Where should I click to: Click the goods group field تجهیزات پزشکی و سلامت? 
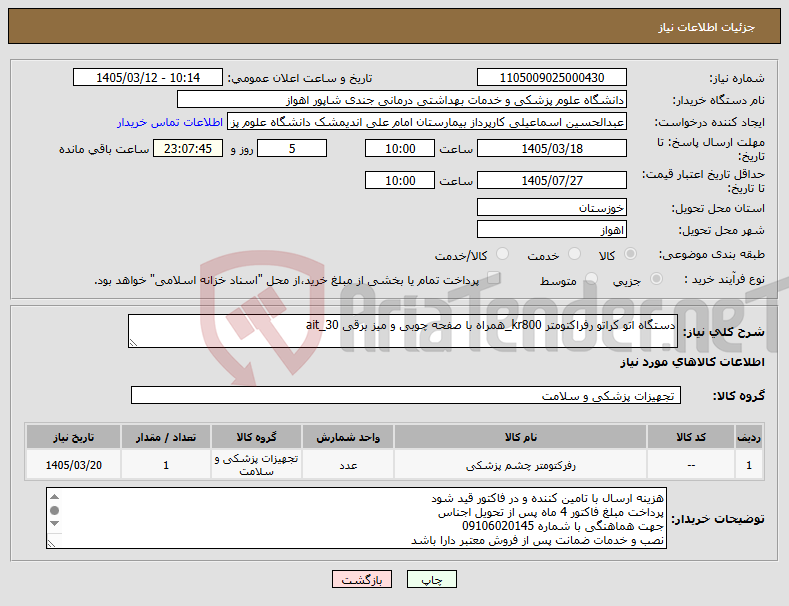[x=406, y=396]
